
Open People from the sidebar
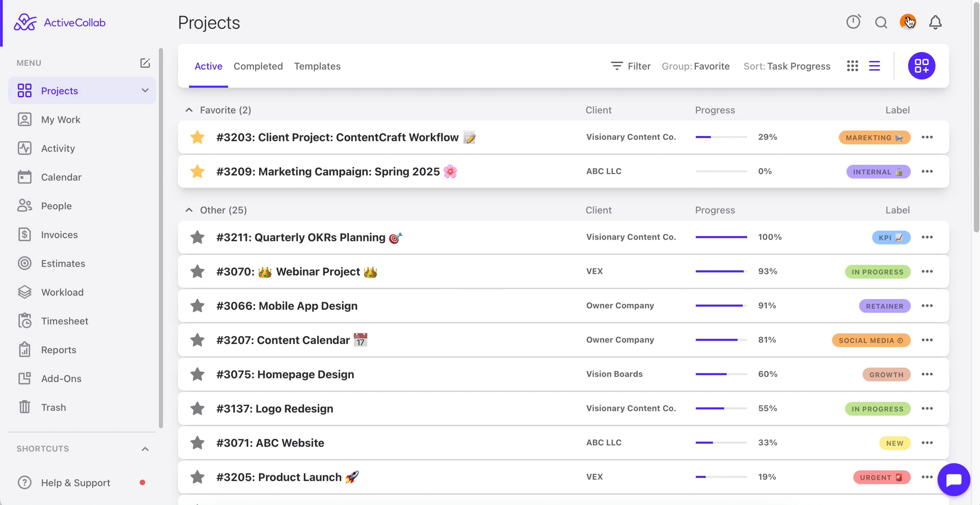pyautogui.click(x=82, y=206)
